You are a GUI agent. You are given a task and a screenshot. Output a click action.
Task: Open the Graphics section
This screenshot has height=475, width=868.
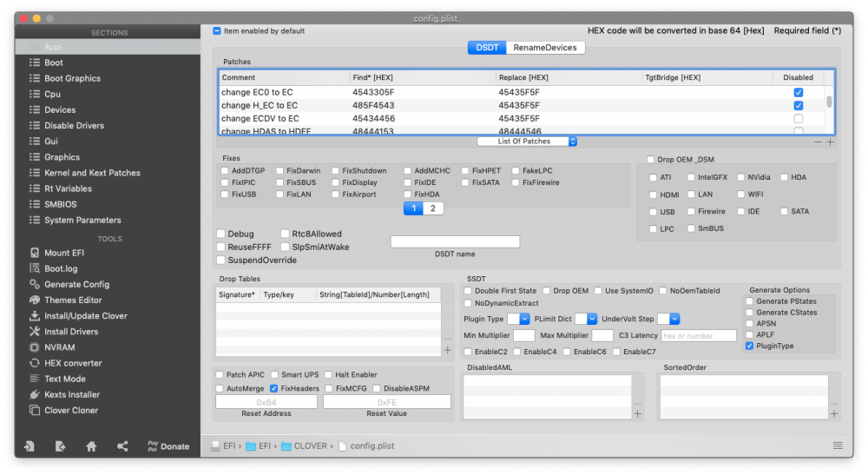point(62,156)
